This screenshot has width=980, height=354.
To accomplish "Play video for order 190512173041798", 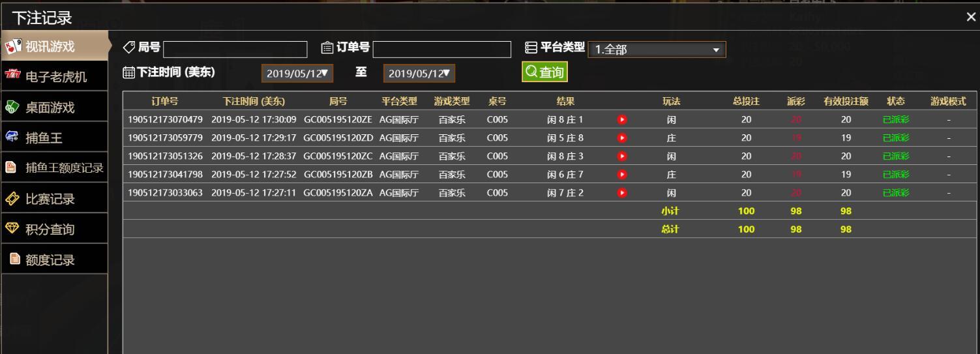I will pos(622,174).
